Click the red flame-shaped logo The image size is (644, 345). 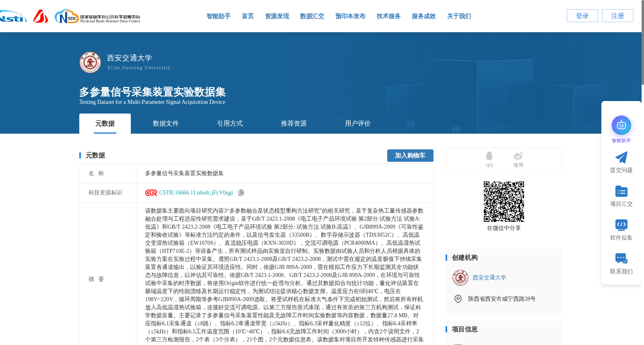pyautogui.click(x=40, y=16)
